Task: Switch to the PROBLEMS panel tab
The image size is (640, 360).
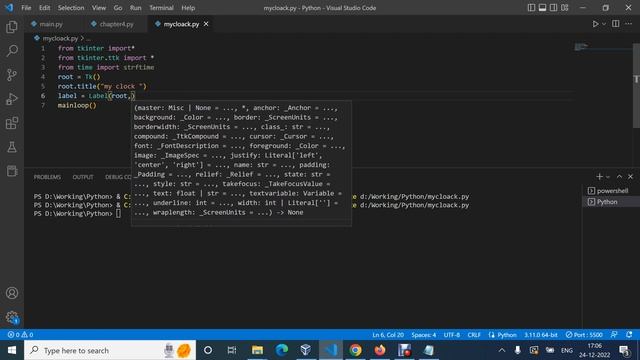Action: pyautogui.click(x=47, y=177)
